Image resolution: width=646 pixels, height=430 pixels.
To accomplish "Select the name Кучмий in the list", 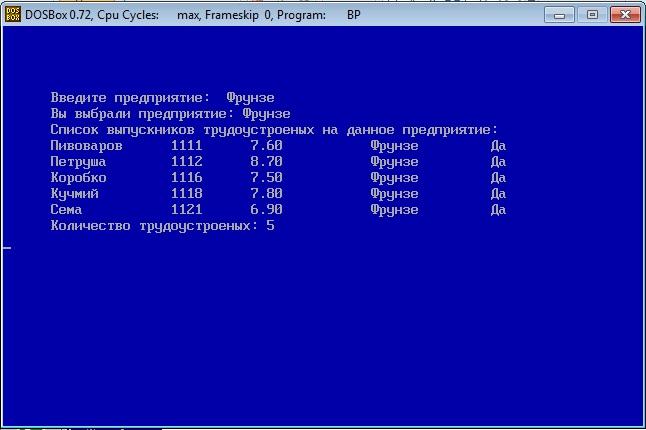I will [x=74, y=194].
